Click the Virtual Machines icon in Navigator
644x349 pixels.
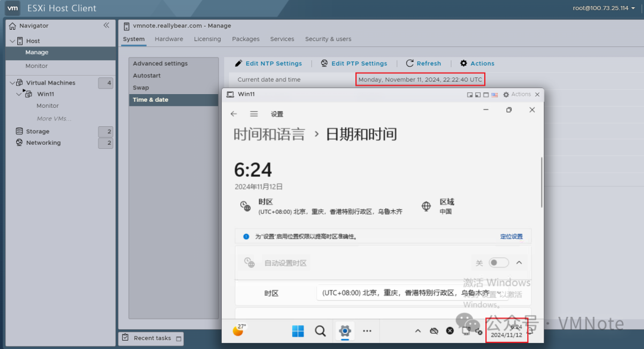19,82
